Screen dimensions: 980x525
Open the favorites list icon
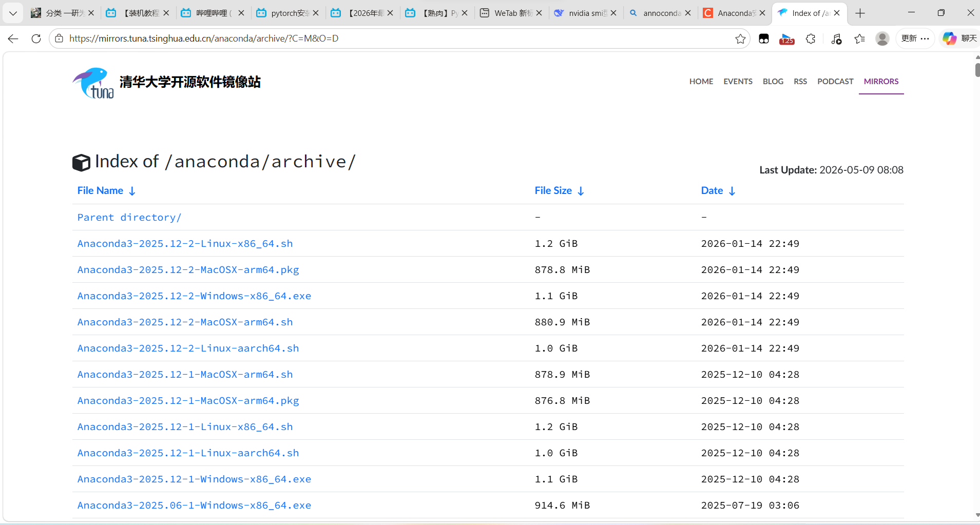point(860,38)
